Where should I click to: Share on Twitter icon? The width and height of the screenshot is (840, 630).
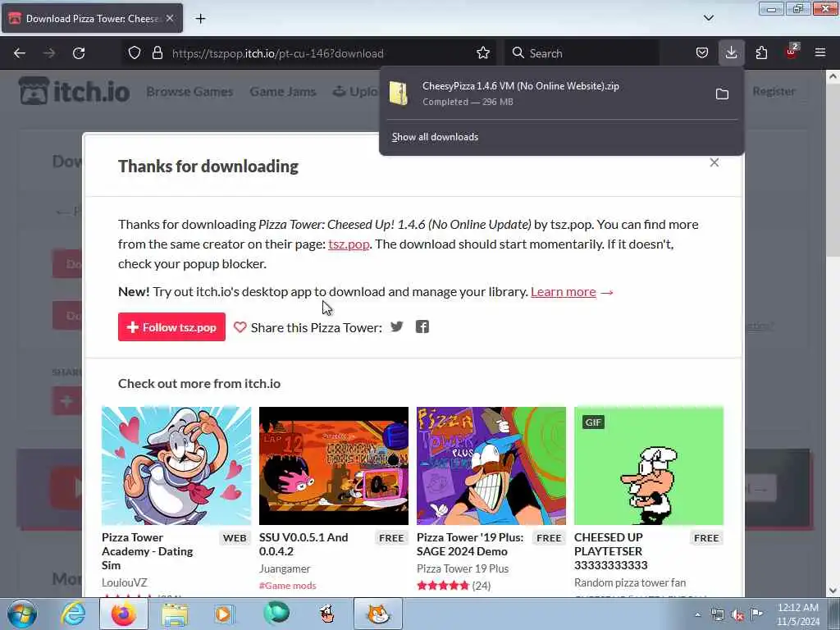tap(396, 326)
